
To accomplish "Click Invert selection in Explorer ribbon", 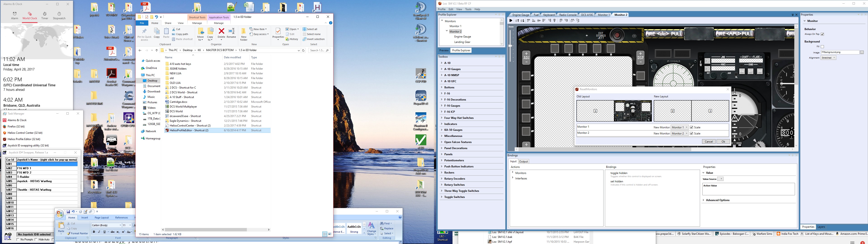I will click(x=313, y=39).
